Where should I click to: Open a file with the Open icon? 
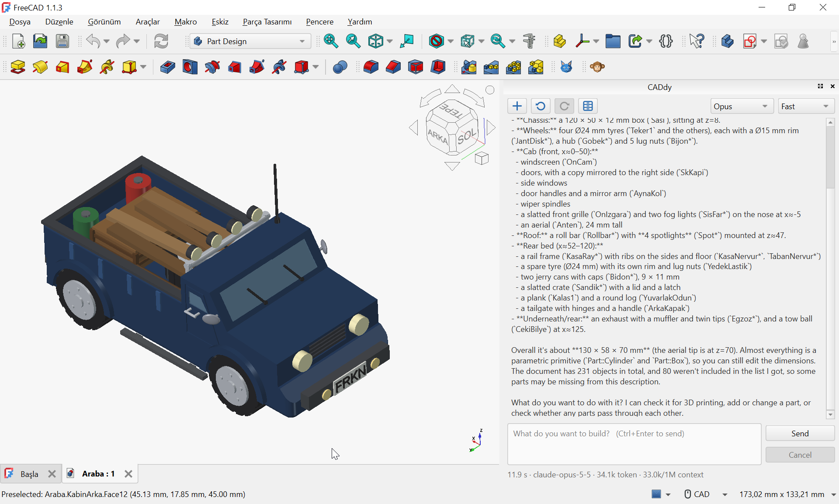pyautogui.click(x=40, y=41)
